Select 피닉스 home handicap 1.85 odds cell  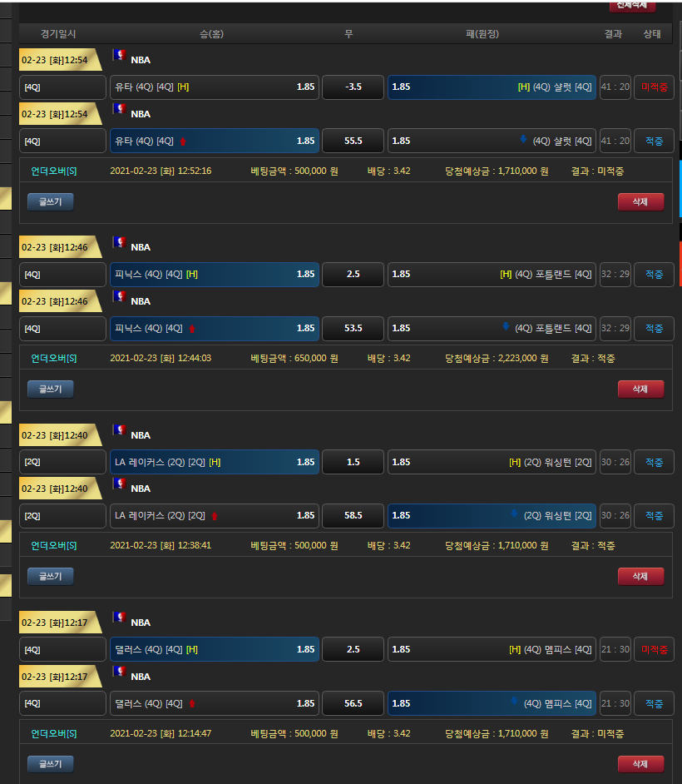[x=214, y=275]
